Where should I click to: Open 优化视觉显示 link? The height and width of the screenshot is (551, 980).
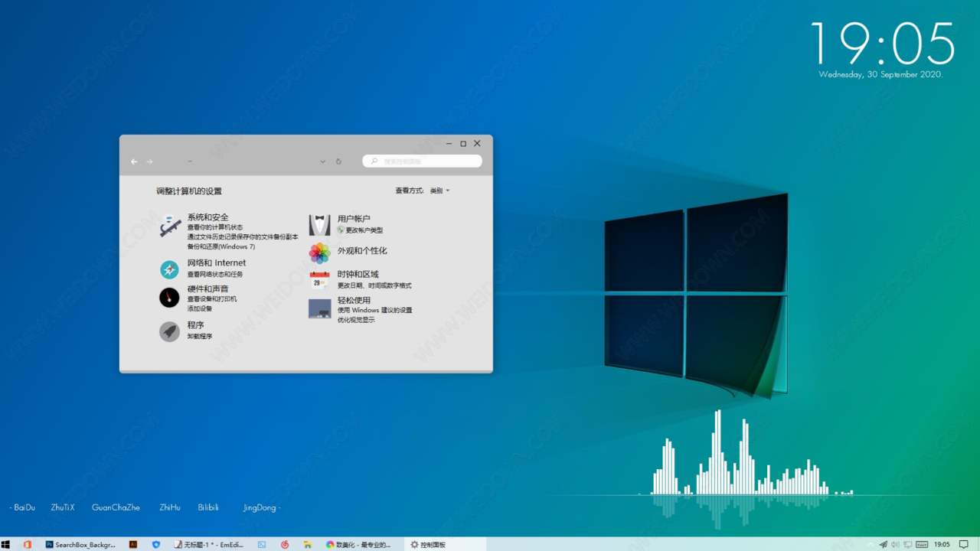356,320
